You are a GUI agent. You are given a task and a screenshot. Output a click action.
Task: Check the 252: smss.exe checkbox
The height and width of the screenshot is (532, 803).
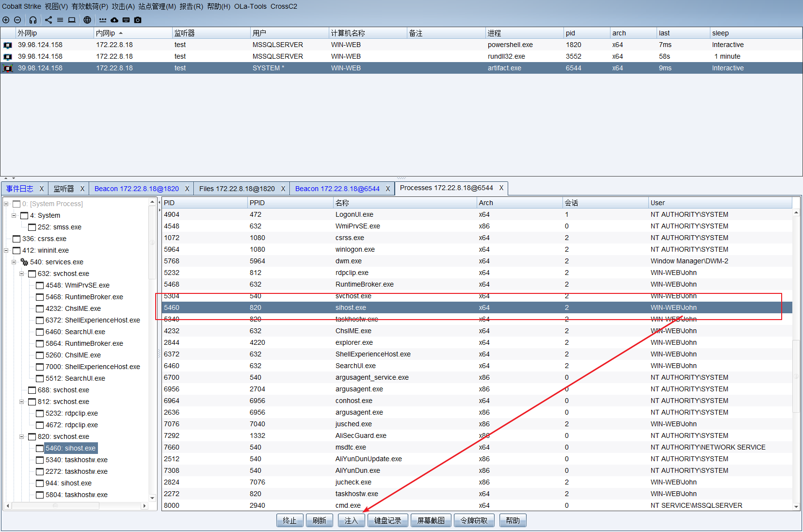pos(32,227)
